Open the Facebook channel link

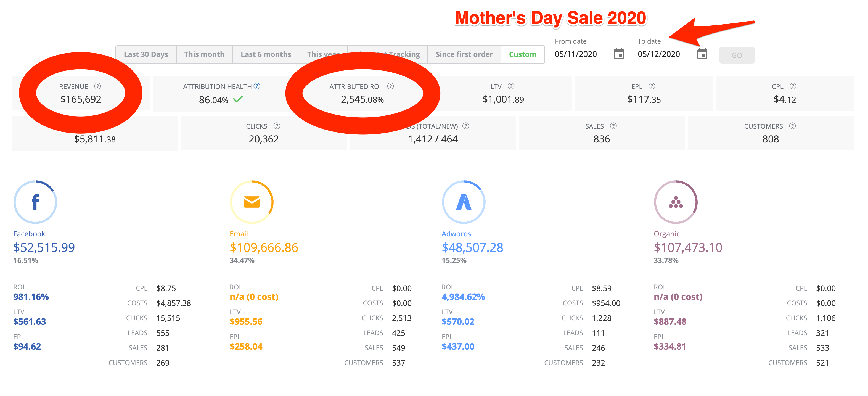[x=29, y=234]
